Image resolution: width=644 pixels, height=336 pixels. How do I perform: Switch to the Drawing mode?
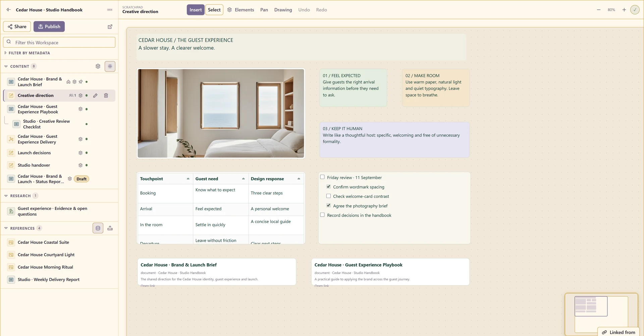[283, 10]
